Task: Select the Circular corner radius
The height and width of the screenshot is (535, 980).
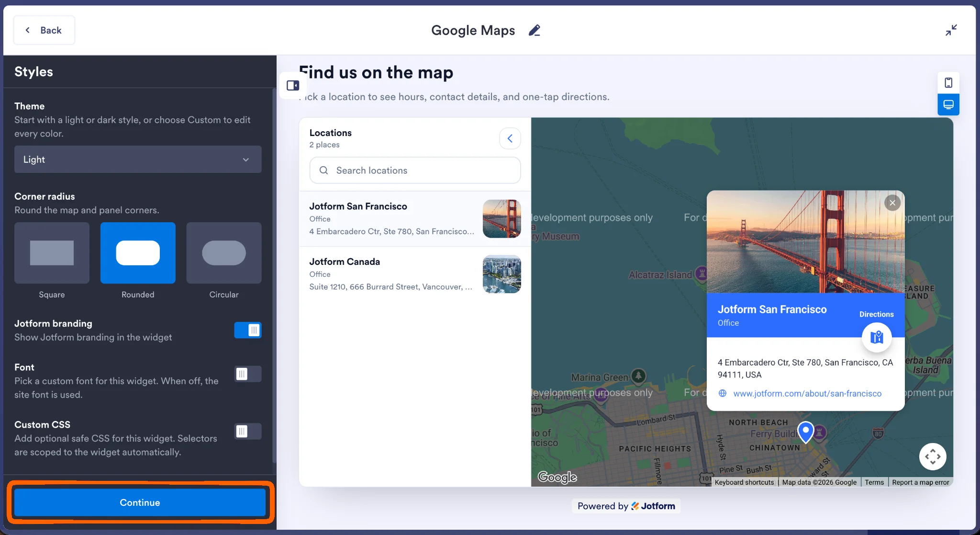Action: [224, 253]
